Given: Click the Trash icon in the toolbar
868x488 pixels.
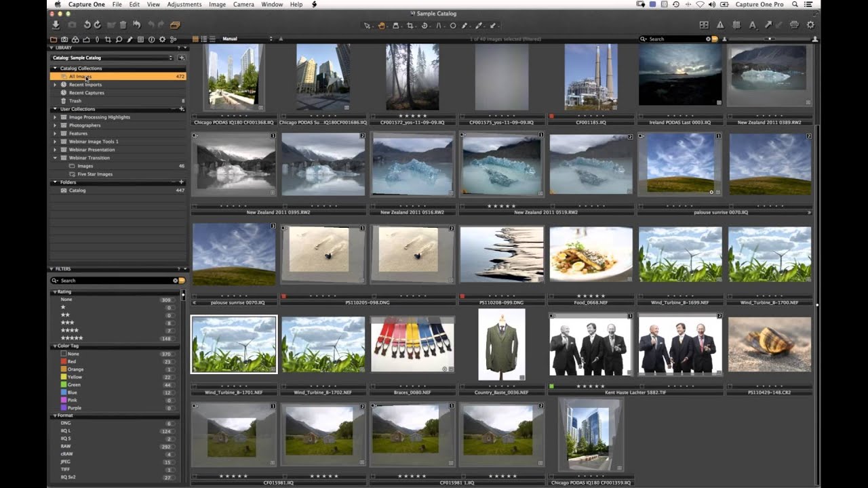Looking at the screenshot, I should coord(123,24).
